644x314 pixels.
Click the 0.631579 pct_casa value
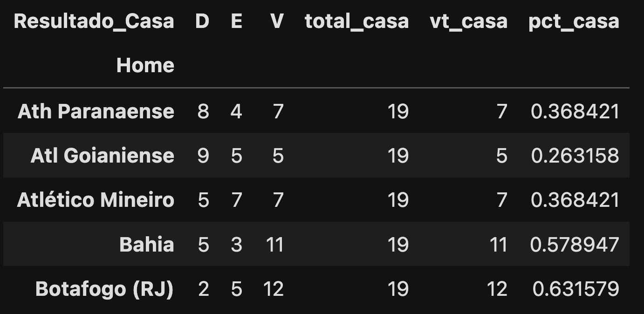pyautogui.click(x=576, y=289)
